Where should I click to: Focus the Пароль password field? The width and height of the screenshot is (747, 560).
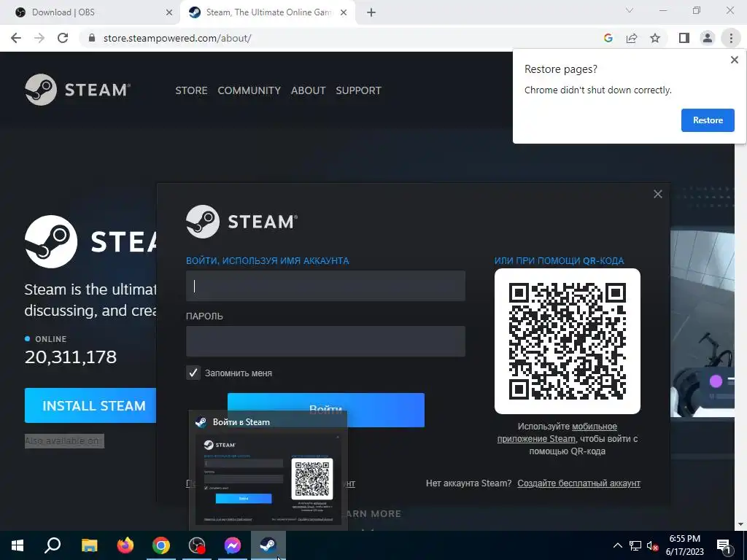325,341
